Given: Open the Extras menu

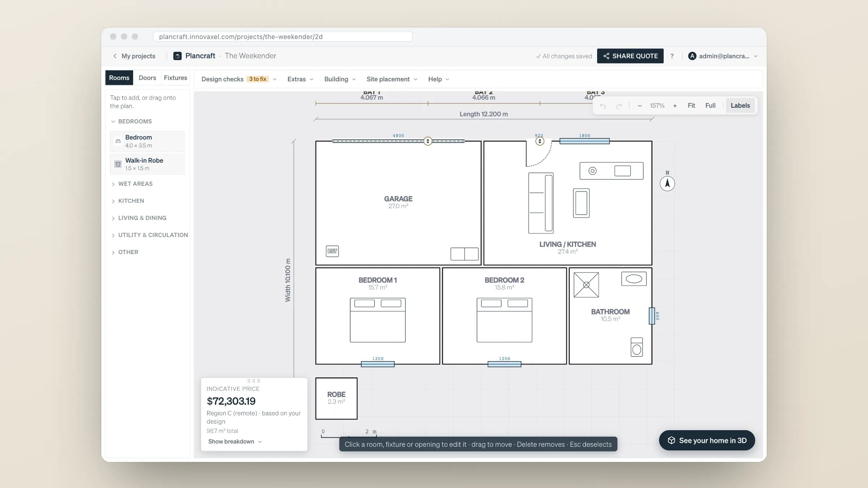Looking at the screenshot, I should (300, 79).
